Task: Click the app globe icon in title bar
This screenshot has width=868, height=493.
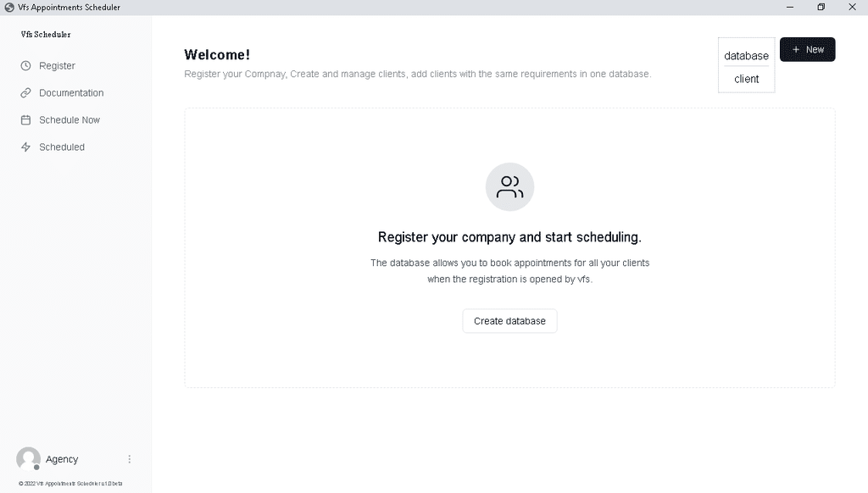Action: [x=8, y=7]
